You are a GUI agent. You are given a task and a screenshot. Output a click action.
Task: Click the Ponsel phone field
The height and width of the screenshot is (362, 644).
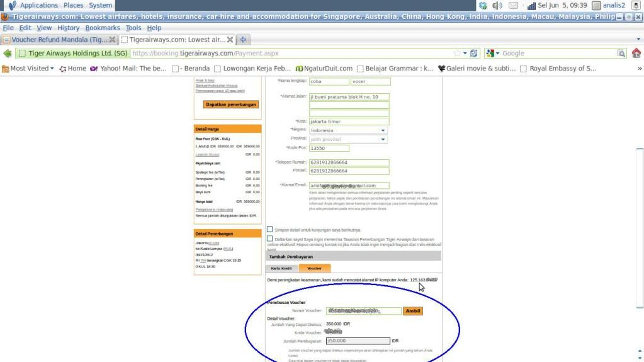coord(349,171)
